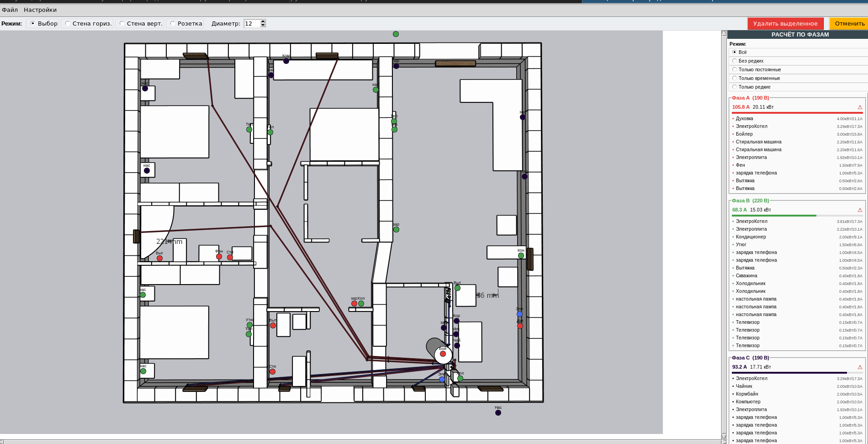Click the Диаметр input field
Screen dimensions: 868x444
point(252,24)
